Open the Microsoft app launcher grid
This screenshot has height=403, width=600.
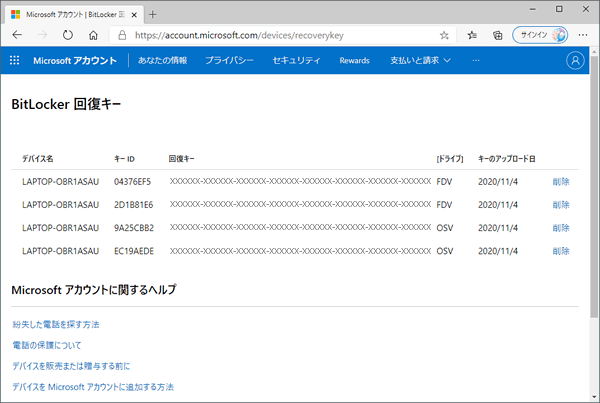coord(15,60)
